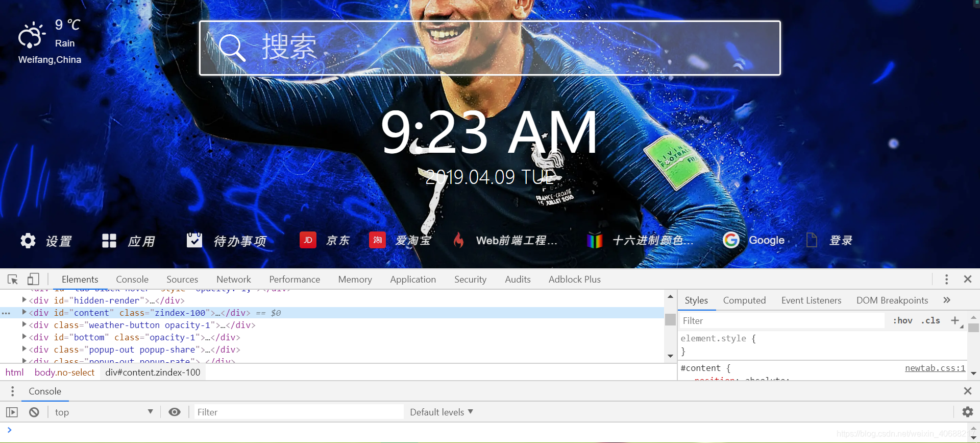The image size is (980, 443).
Task: Show console sidebar icon
Action: (x=12, y=412)
